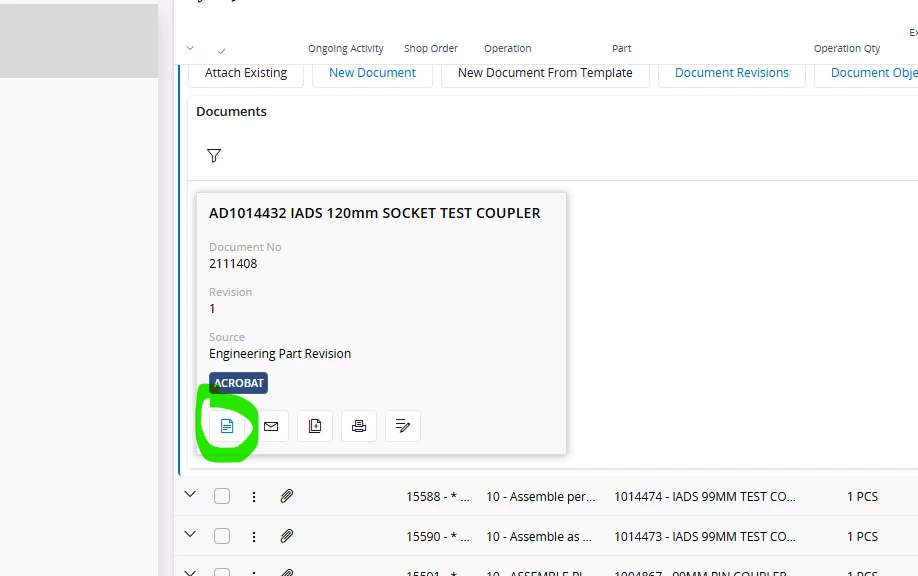Click New Document From Template button
The height and width of the screenshot is (576, 918).
[545, 73]
